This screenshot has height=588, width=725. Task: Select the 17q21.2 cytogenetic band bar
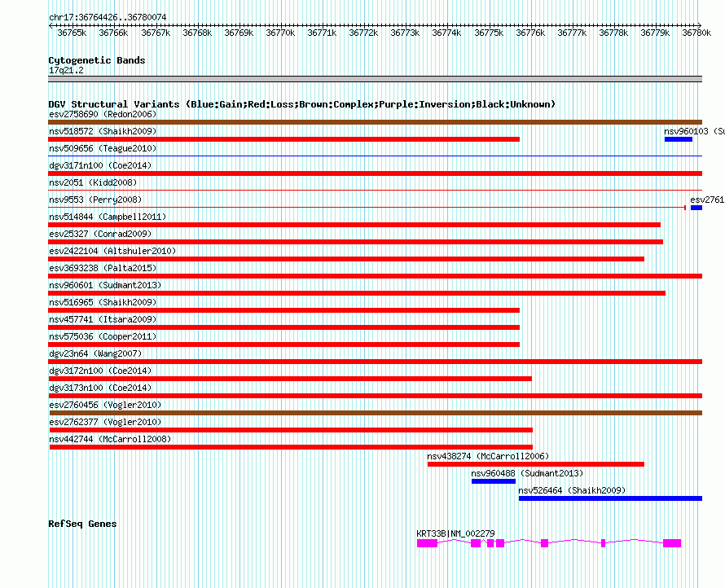pos(375,79)
